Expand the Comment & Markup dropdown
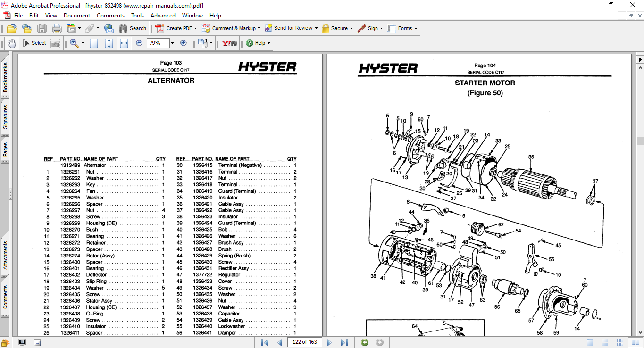 [x=259, y=28]
